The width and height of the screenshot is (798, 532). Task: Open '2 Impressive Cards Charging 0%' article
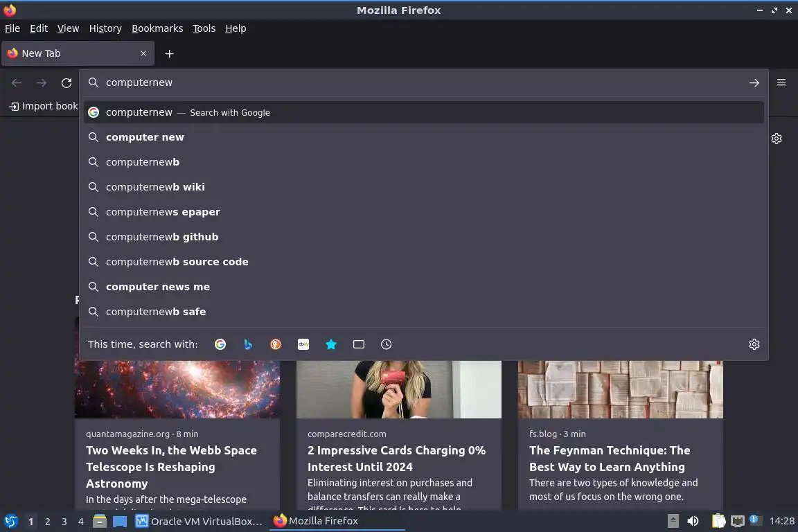pyautogui.click(x=396, y=459)
